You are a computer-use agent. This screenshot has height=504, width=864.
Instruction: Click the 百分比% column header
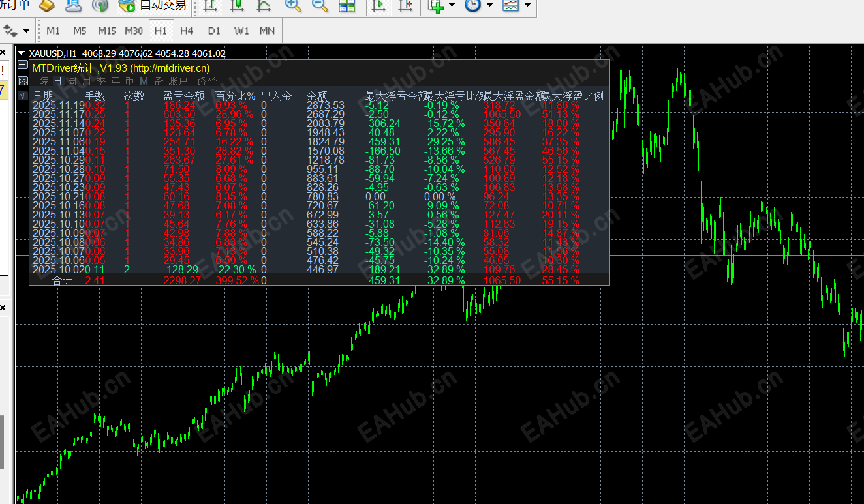(236, 96)
